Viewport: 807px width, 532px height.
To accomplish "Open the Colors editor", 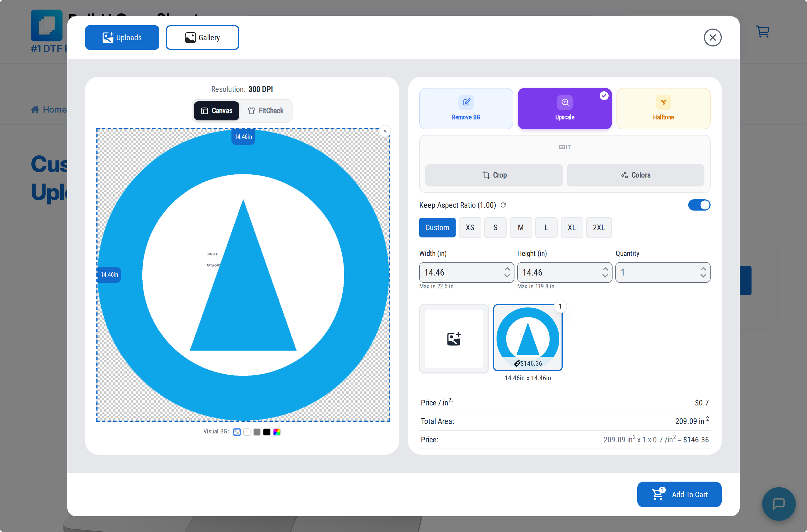I will [x=635, y=175].
